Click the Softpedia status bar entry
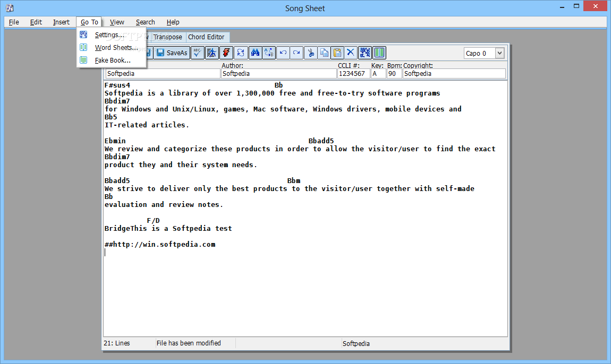611x364 pixels. click(356, 344)
